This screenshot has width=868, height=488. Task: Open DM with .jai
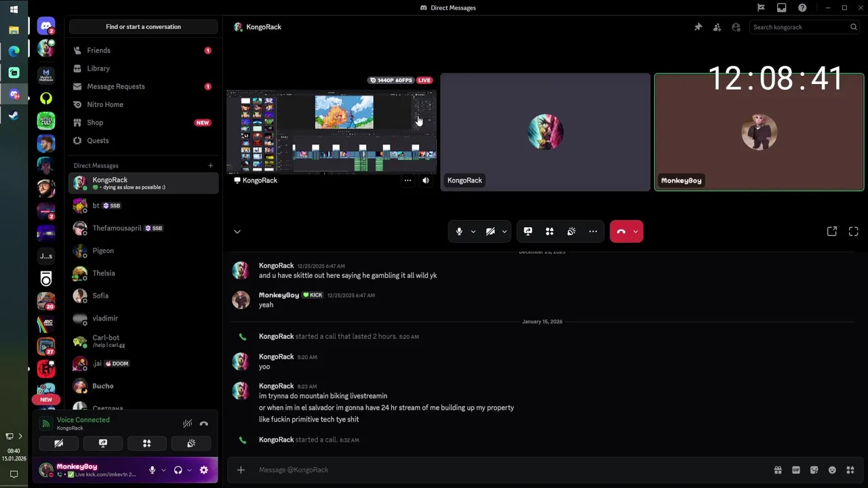click(143, 363)
